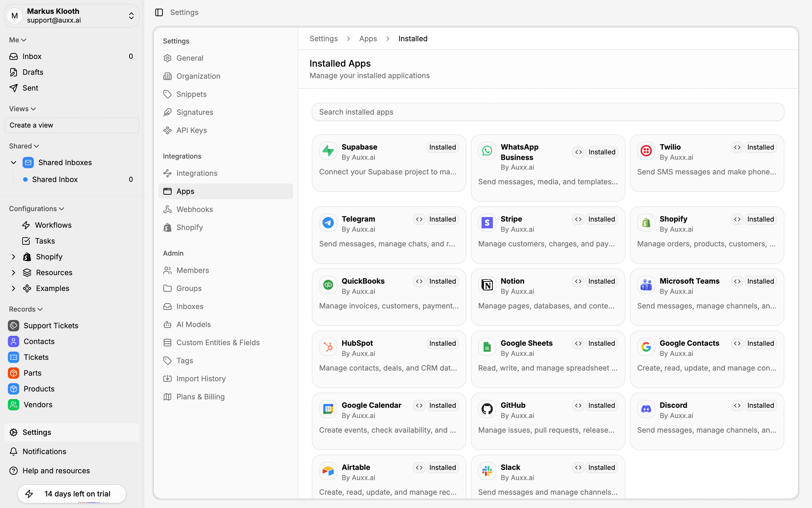Screen dimensions: 812x508
Task: Toggle the sidebar panel icon
Action: coord(159,12)
